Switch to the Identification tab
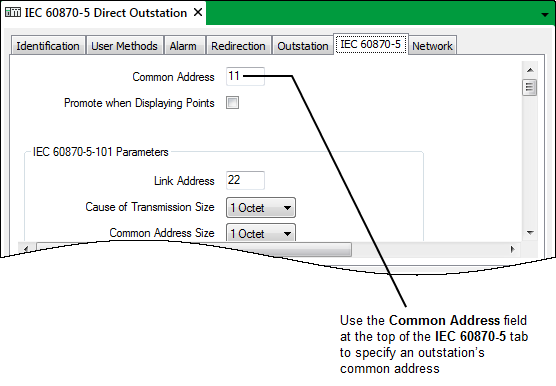The width and height of the screenshot is (556, 386). pyautogui.click(x=48, y=45)
